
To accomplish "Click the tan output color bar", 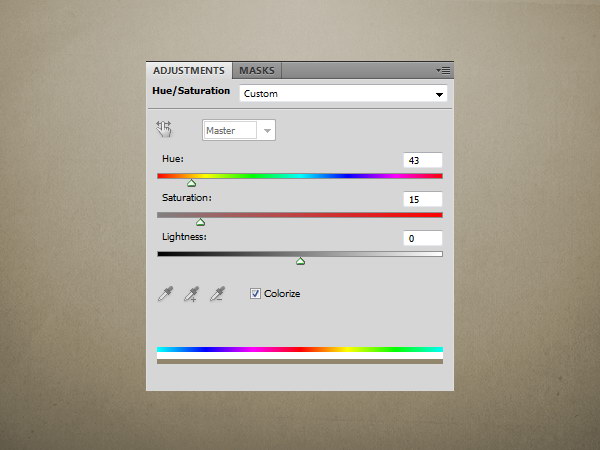I will pyautogui.click(x=300, y=361).
